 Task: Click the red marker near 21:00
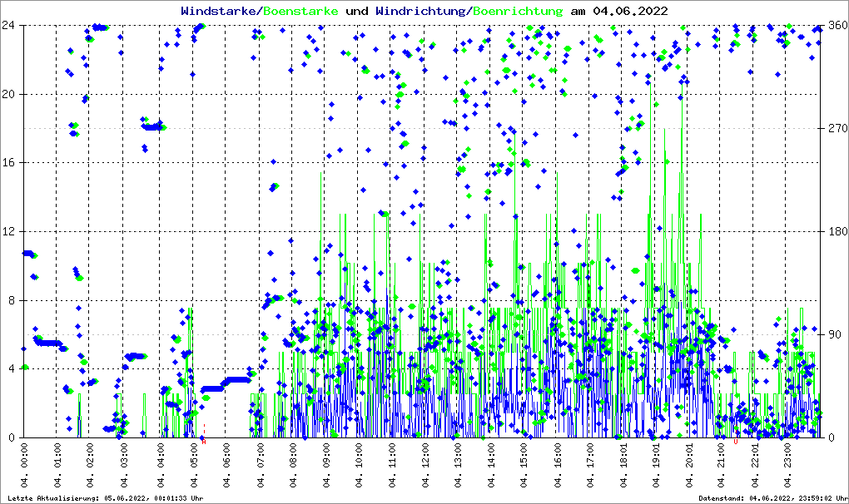[735, 442]
